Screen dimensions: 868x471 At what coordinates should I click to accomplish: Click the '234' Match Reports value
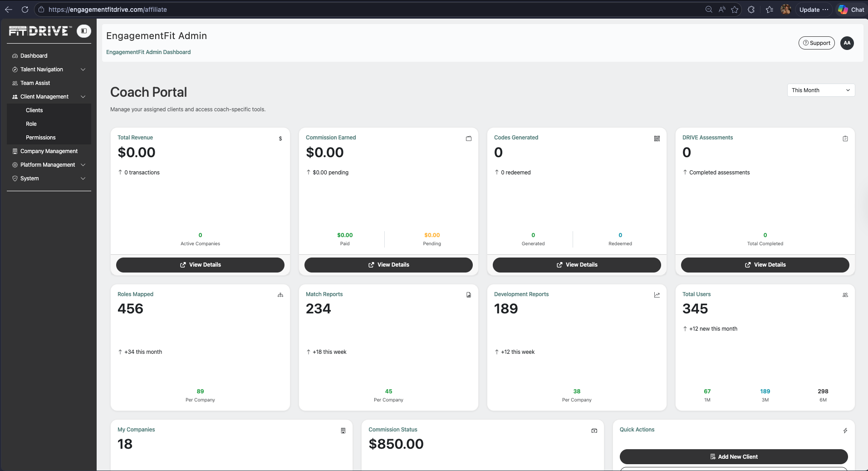point(319,309)
